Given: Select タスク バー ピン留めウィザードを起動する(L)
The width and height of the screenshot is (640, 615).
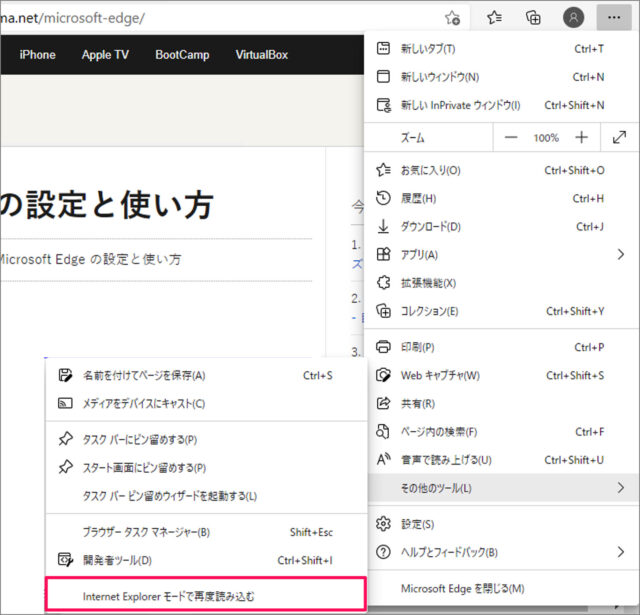Looking at the screenshot, I should click(x=206, y=495).
